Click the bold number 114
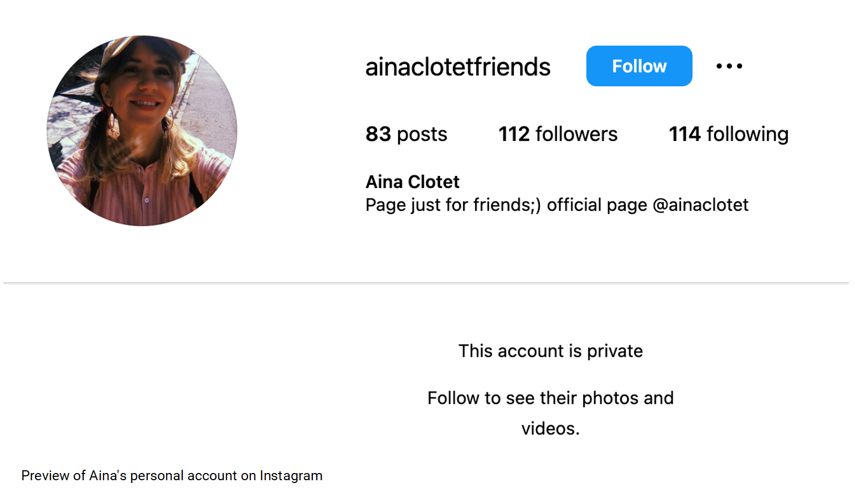 [x=685, y=134]
